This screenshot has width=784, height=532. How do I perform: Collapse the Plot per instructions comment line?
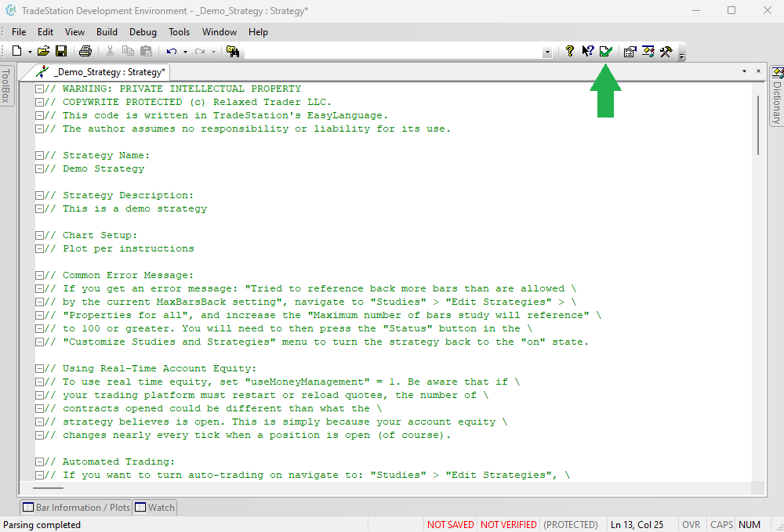pos(39,249)
